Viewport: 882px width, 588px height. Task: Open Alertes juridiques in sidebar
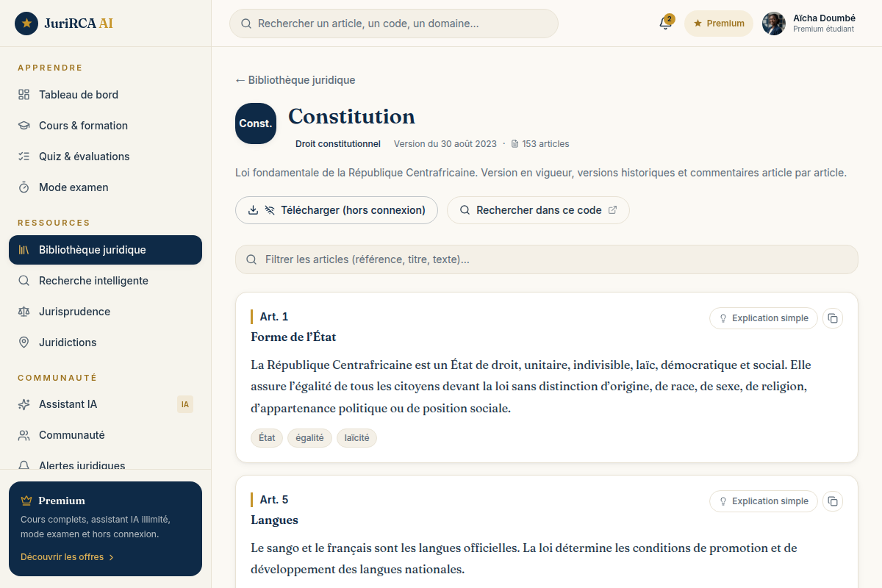tap(105, 462)
